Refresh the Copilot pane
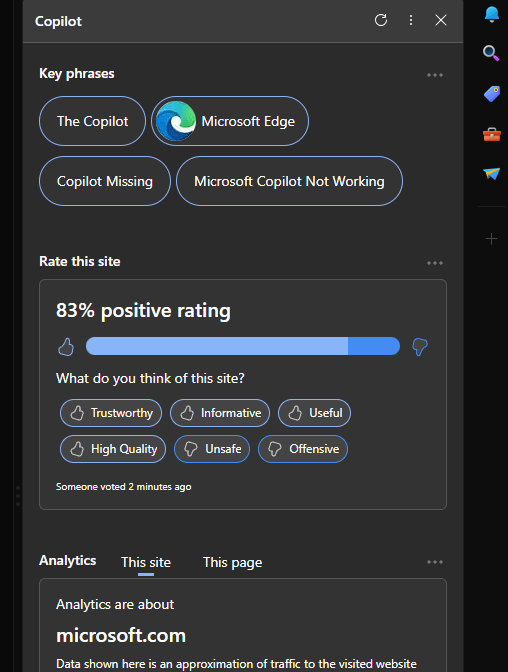This screenshot has height=672, width=508. tap(381, 20)
